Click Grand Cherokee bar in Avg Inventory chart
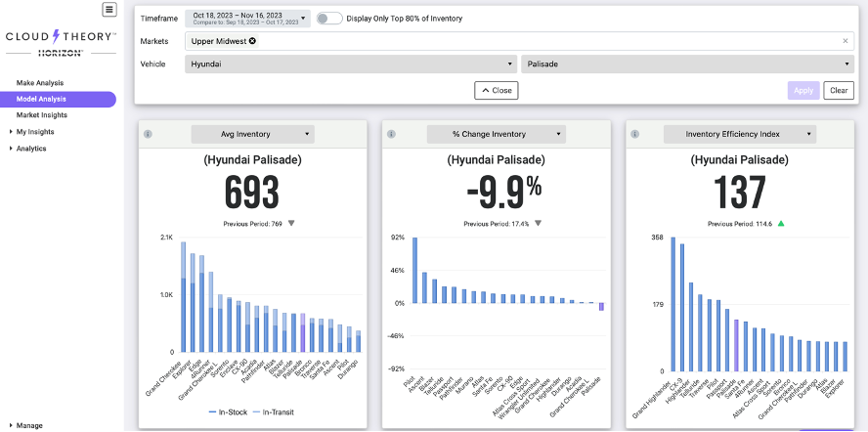The height and width of the screenshot is (432, 868). 183,297
